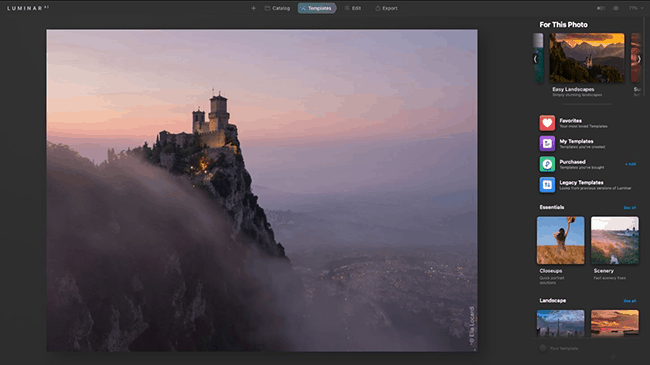The image size is (650, 365).
Task: Click the My Templates purple icon
Action: [x=547, y=144]
